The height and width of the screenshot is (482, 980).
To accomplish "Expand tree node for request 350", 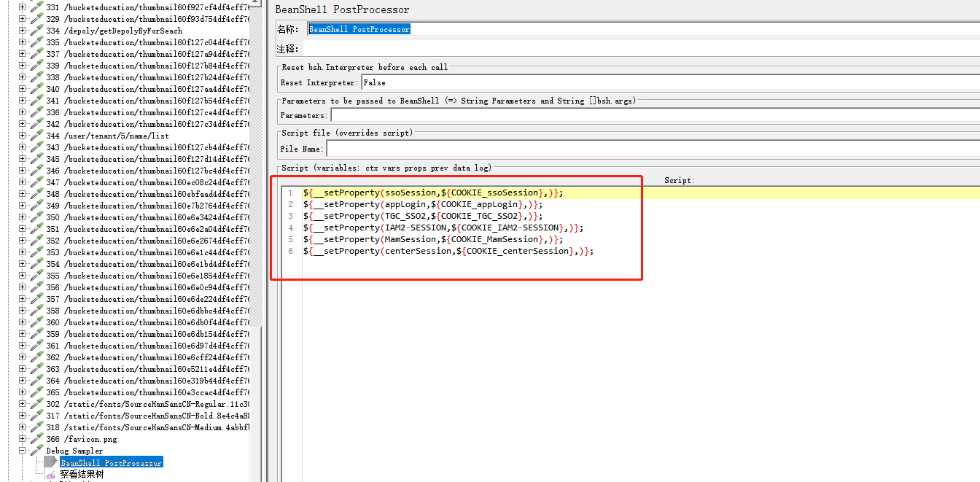I will tap(22, 217).
